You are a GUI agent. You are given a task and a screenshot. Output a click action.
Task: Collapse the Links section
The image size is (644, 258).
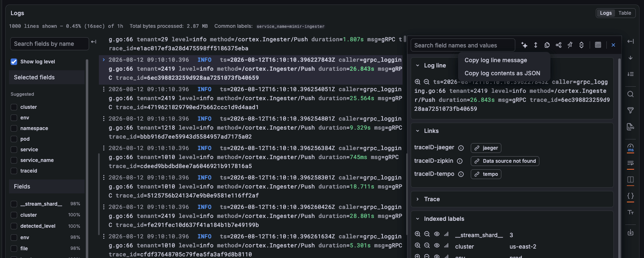point(418,131)
